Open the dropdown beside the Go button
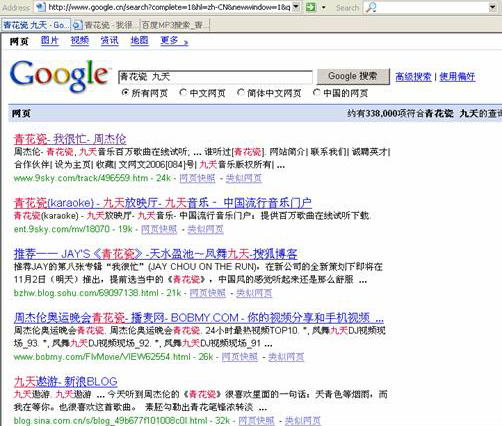This screenshot has width=502, height=426. point(323,7)
